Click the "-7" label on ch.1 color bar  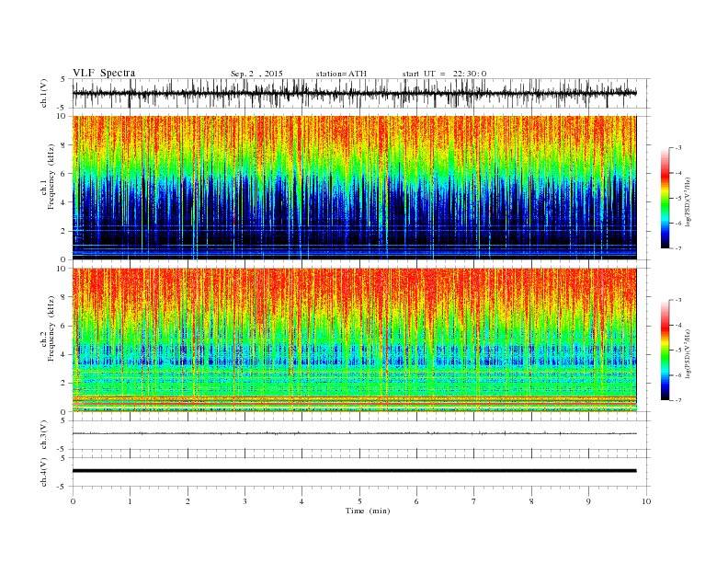pos(678,248)
